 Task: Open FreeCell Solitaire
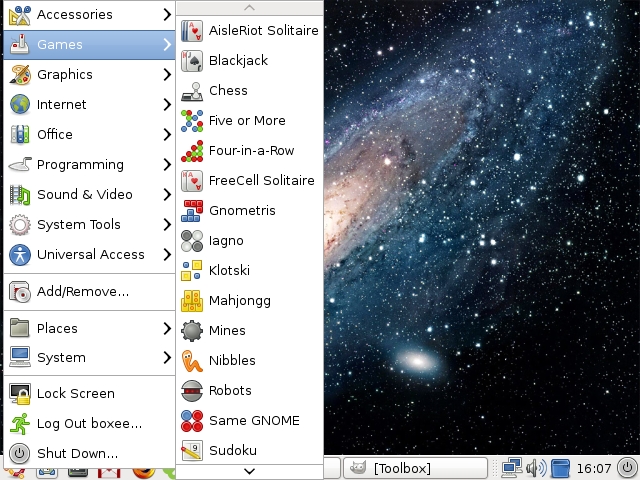[x=249, y=180]
